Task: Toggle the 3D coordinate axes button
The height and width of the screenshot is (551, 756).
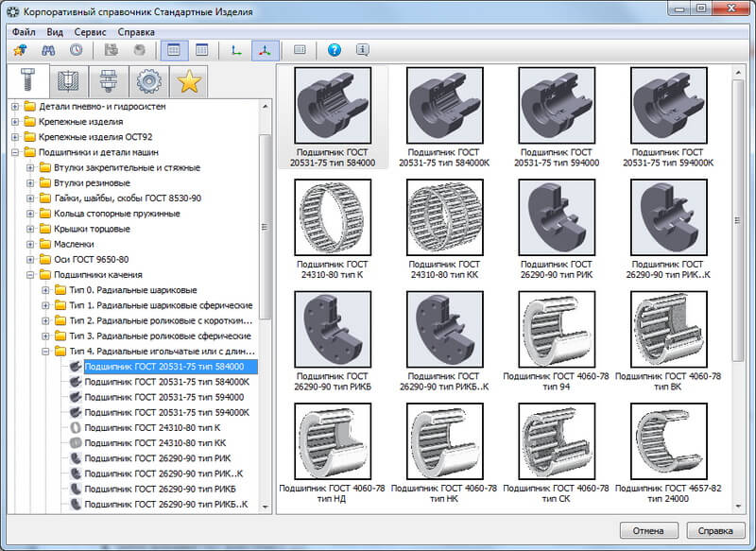Action: (x=265, y=50)
